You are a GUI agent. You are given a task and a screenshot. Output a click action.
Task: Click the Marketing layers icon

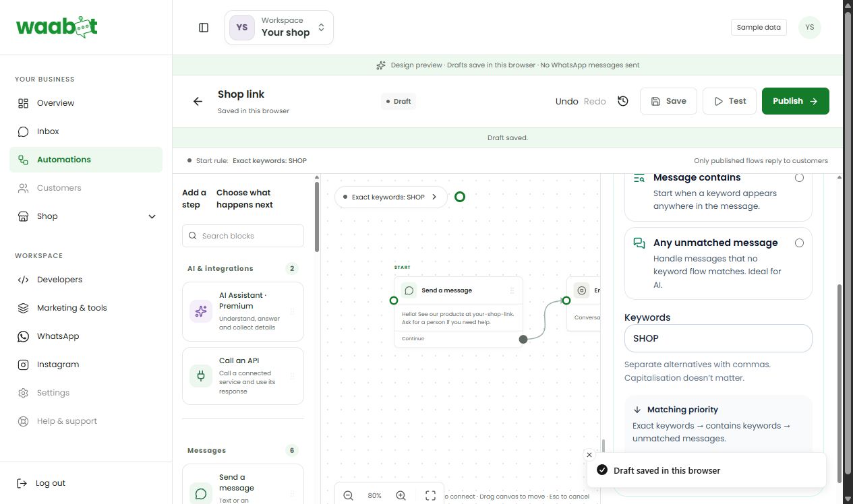(23, 308)
